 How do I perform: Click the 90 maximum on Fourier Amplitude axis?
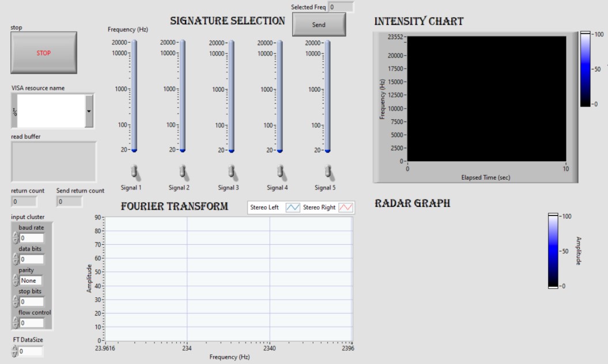(98, 218)
